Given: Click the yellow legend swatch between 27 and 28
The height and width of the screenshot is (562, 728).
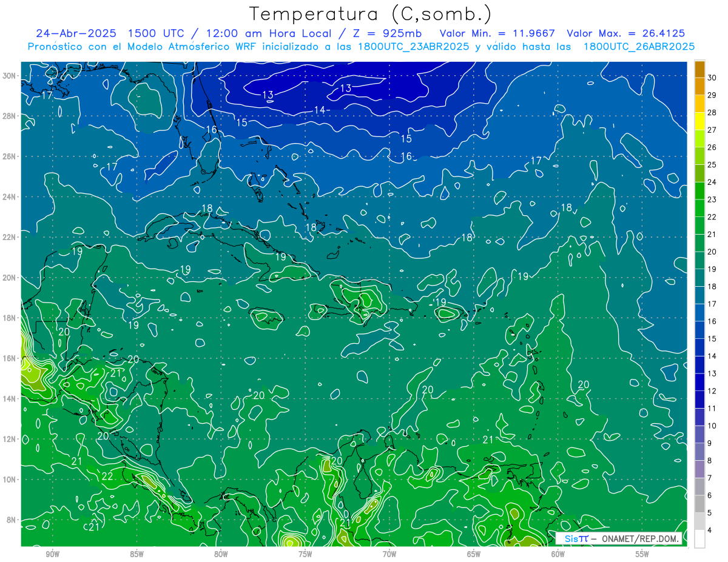Looking at the screenshot, I should 699,121.
